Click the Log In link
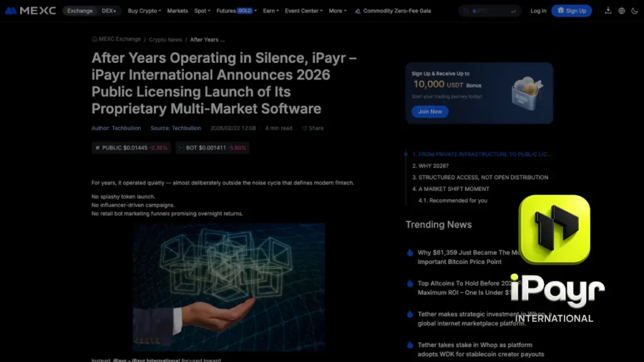 point(538,11)
